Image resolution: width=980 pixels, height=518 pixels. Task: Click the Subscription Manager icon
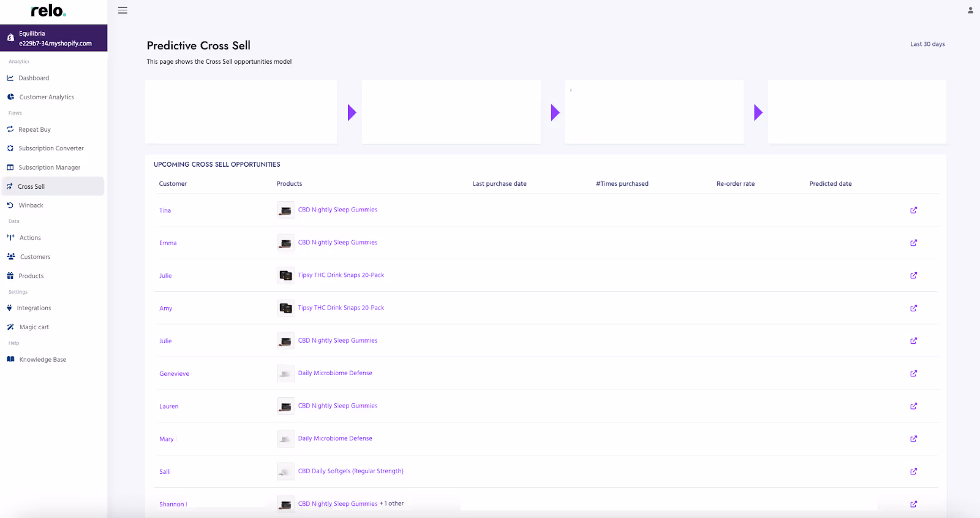click(x=10, y=167)
